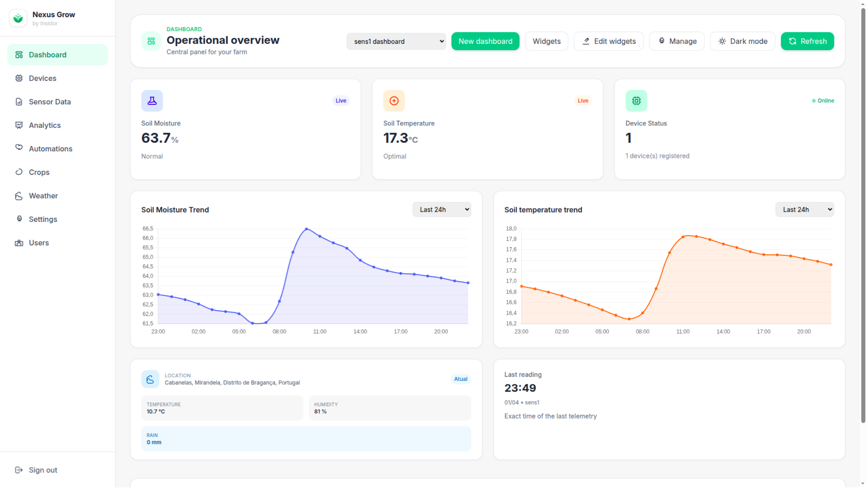Click the New dashboard button

[485, 41]
